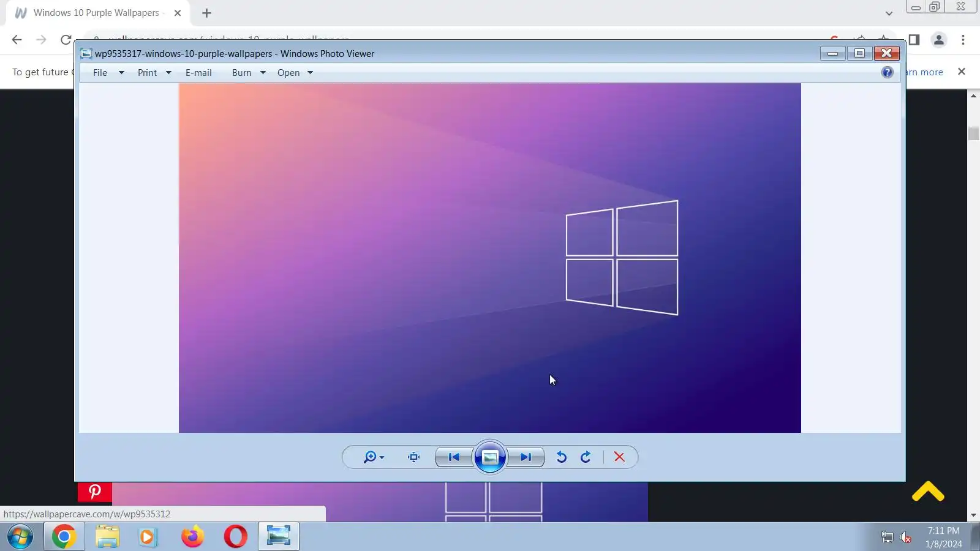980x551 pixels.
Task: Close the Windows 10 Purple Wallpapers tab
Action: click(178, 13)
